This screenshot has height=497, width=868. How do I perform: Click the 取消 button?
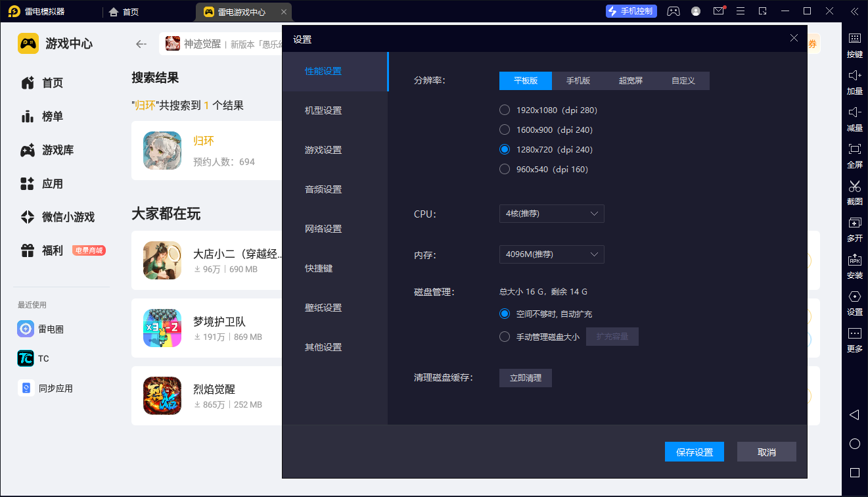click(x=767, y=452)
